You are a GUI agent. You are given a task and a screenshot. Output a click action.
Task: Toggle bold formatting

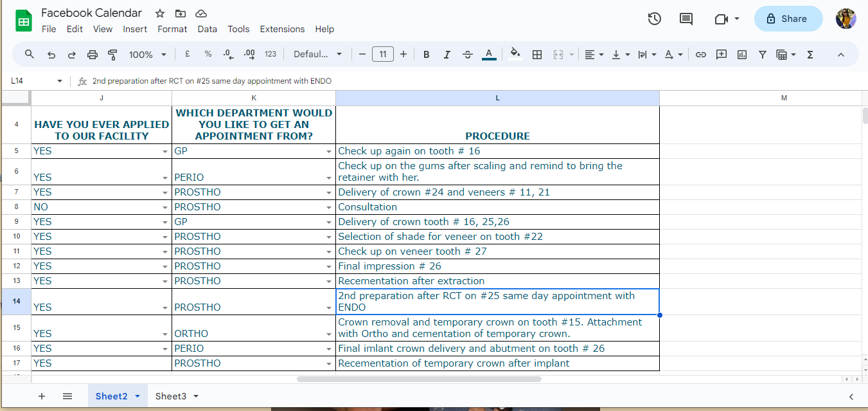(426, 55)
